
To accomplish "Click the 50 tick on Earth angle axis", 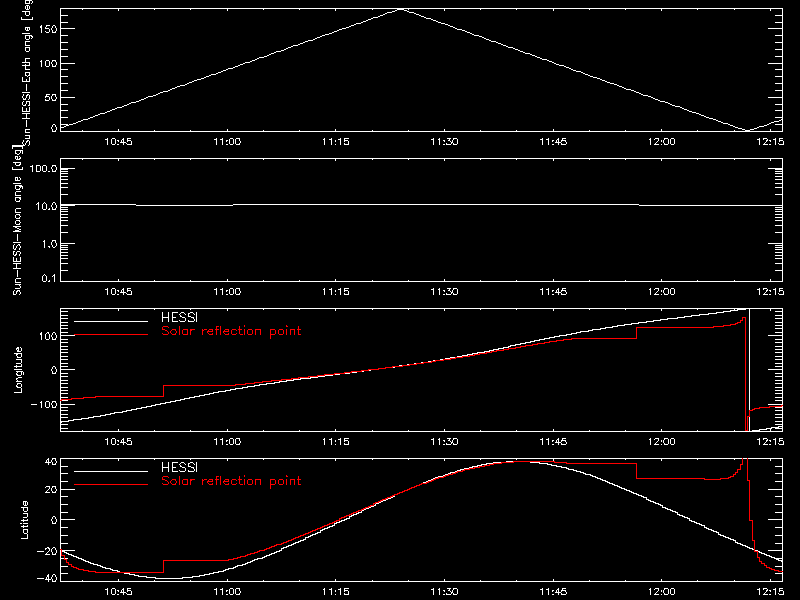I will point(51,97).
